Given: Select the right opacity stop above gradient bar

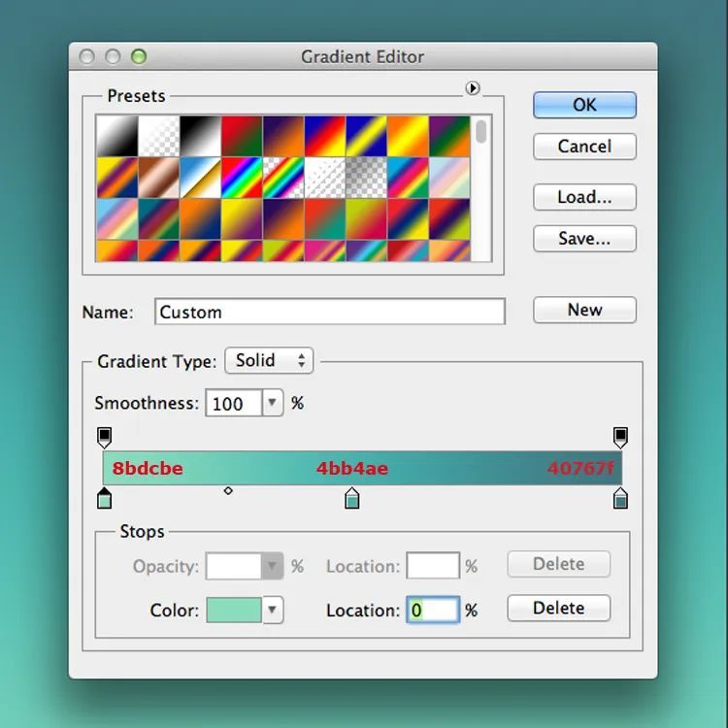Looking at the screenshot, I should (x=621, y=438).
